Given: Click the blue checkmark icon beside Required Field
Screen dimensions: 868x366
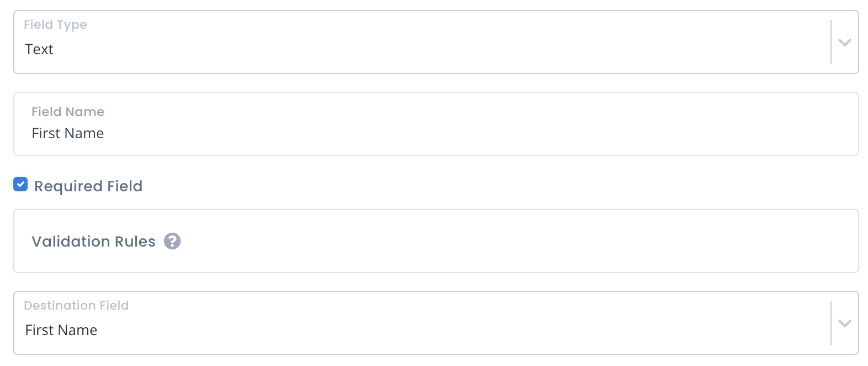Looking at the screenshot, I should click(20, 184).
